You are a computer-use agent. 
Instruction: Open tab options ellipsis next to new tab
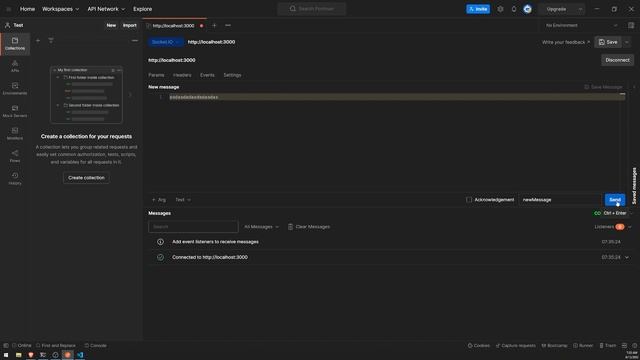[228, 25]
